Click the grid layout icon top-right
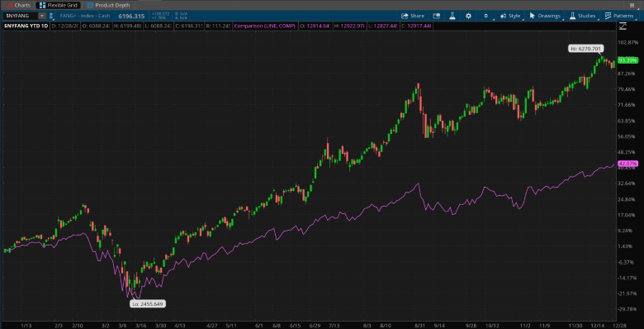Viewport: 644px width, 329px height. [x=632, y=5]
